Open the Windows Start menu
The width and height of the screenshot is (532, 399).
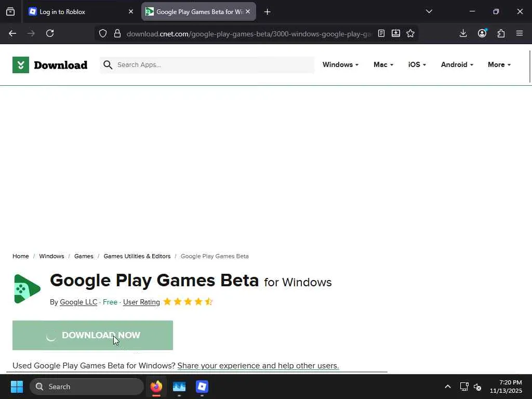coord(17,387)
